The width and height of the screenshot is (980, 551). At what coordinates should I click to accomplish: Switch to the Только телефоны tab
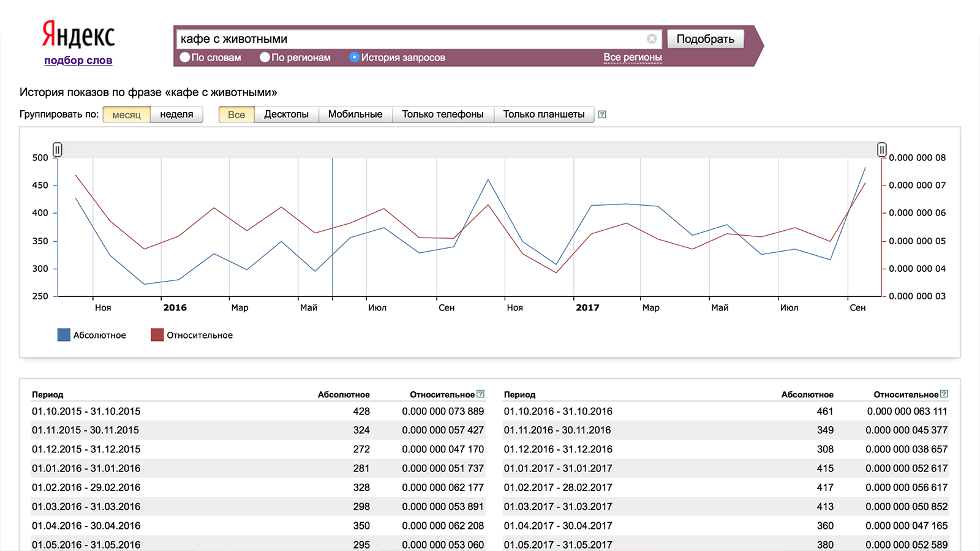(443, 114)
